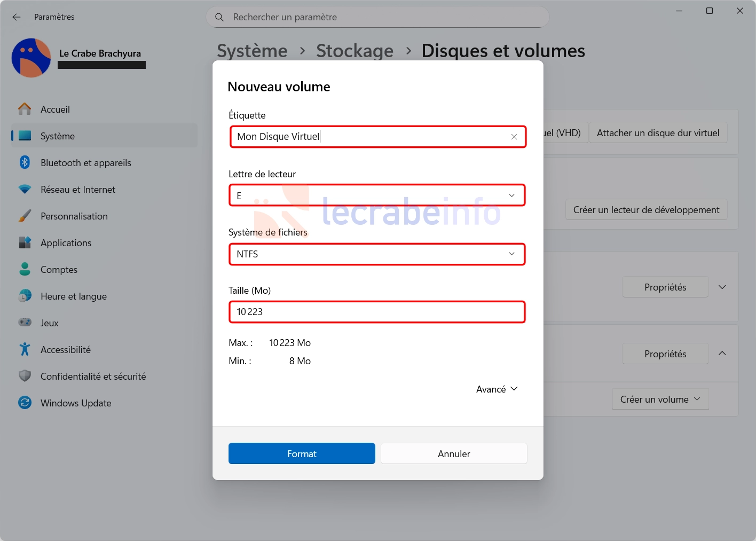Select Comptes in the sidebar

point(105,269)
